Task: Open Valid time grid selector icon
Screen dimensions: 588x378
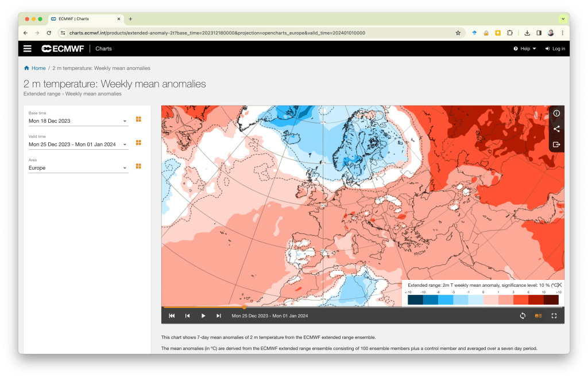Action: click(x=138, y=143)
